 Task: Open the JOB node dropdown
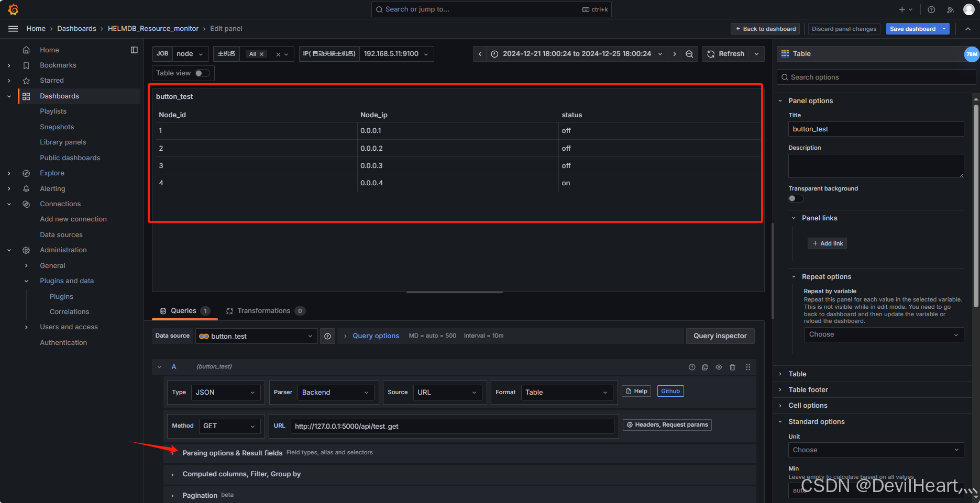click(191, 54)
